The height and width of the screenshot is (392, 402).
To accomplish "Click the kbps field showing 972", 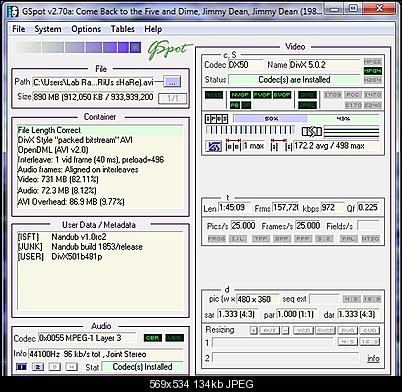I will pyautogui.click(x=332, y=208).
